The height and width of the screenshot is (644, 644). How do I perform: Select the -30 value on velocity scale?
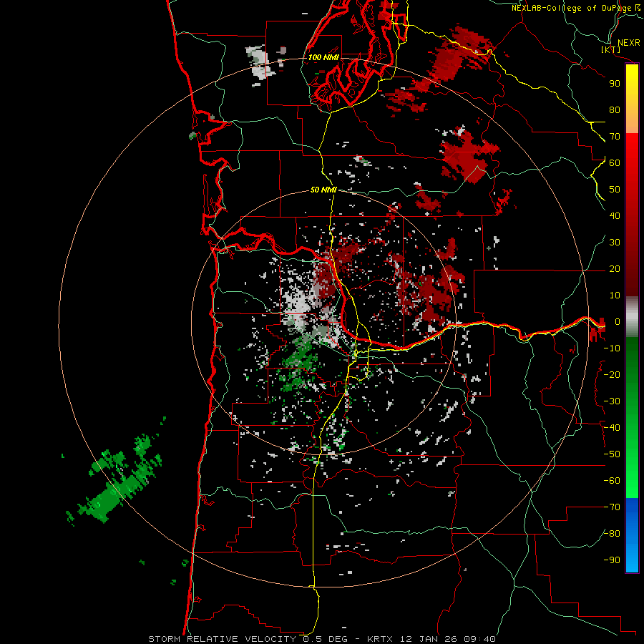coord(612,401)
